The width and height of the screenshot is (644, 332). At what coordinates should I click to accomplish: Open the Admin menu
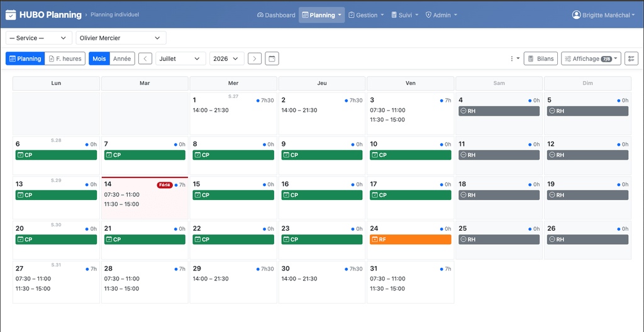tap(441, 15)
